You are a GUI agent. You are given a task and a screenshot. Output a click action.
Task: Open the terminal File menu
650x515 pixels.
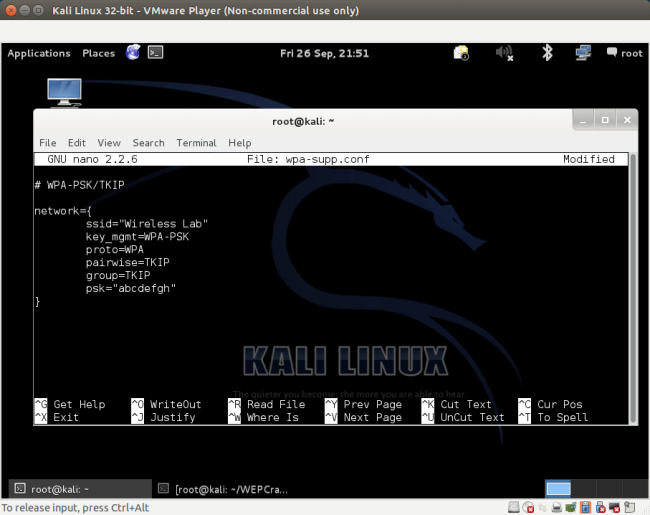(47, 143)
